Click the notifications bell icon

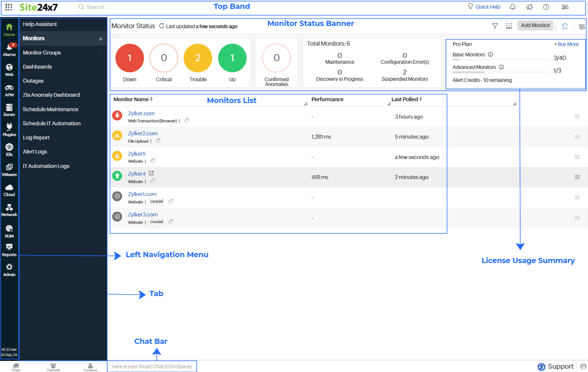pos(513,7)
